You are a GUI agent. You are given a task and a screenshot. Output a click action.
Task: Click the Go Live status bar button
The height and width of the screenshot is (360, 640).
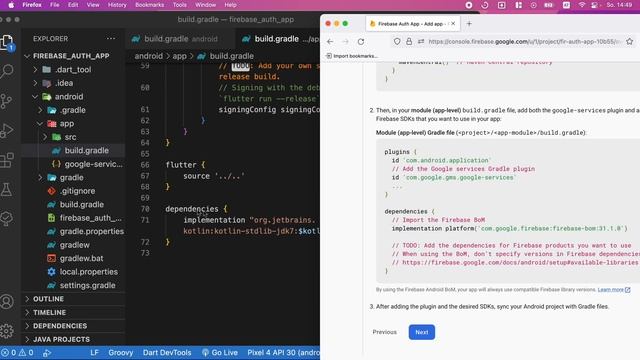(x=220, y=352)
